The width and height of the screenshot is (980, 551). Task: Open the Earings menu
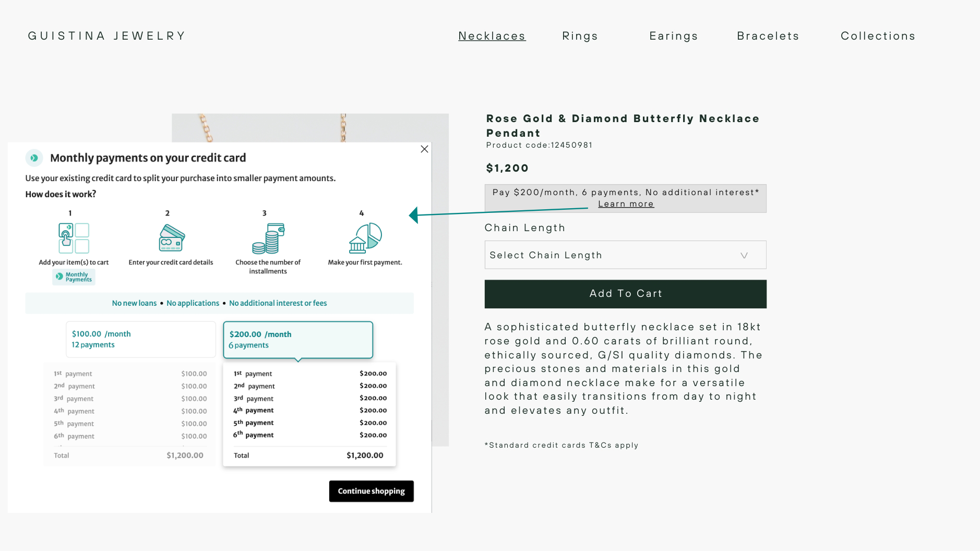click(674, 36)
